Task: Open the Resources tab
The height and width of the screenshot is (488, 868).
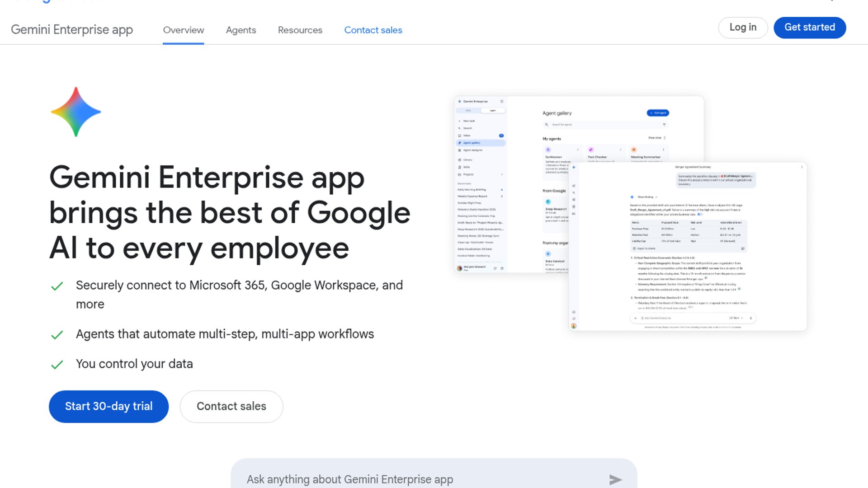Action: [x=300, y=30]
